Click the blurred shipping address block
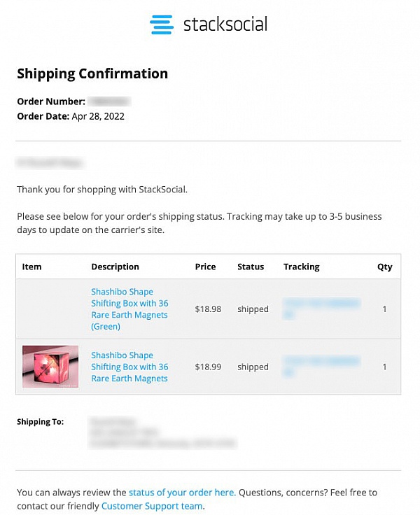The height and width of the screenshot is (515, 420). [x=161, y=432]
